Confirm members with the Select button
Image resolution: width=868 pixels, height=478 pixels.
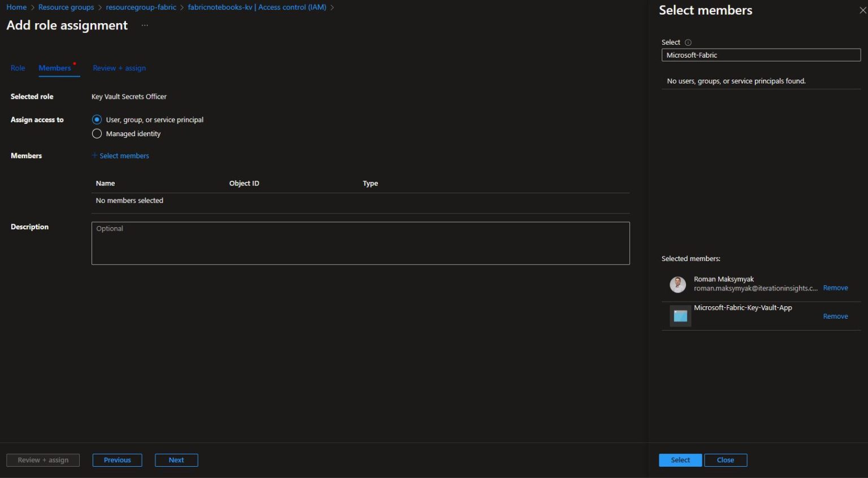pyautogui.click(x=680, y=460)
